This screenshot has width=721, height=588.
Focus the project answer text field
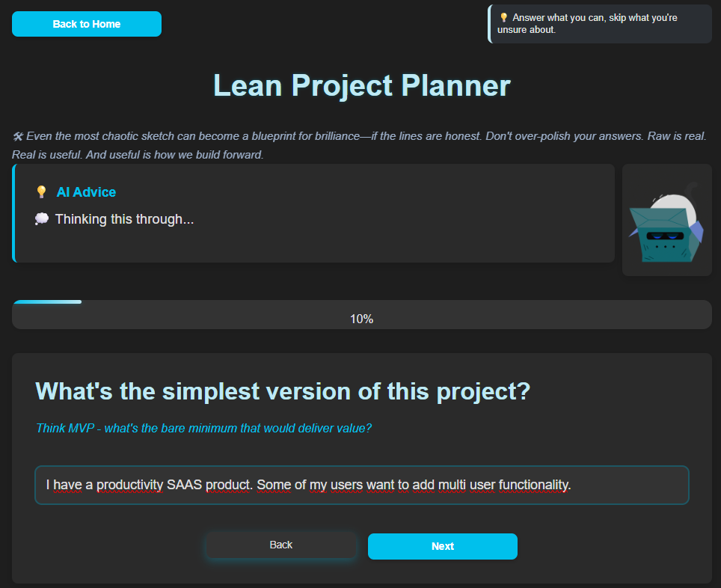tap(361, 485)
